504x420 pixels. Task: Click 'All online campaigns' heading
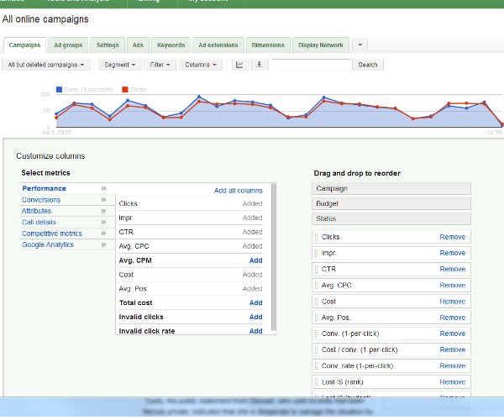pyautogui.click(x=45, y=19)
